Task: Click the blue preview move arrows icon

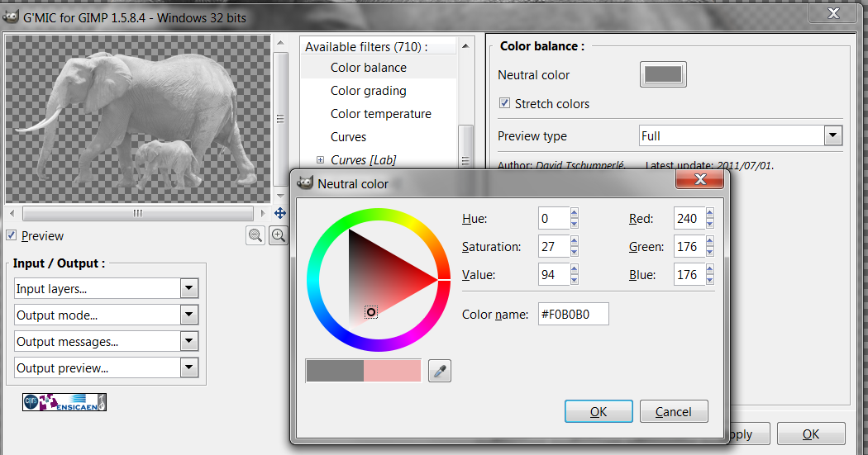Action: point(280,213)
